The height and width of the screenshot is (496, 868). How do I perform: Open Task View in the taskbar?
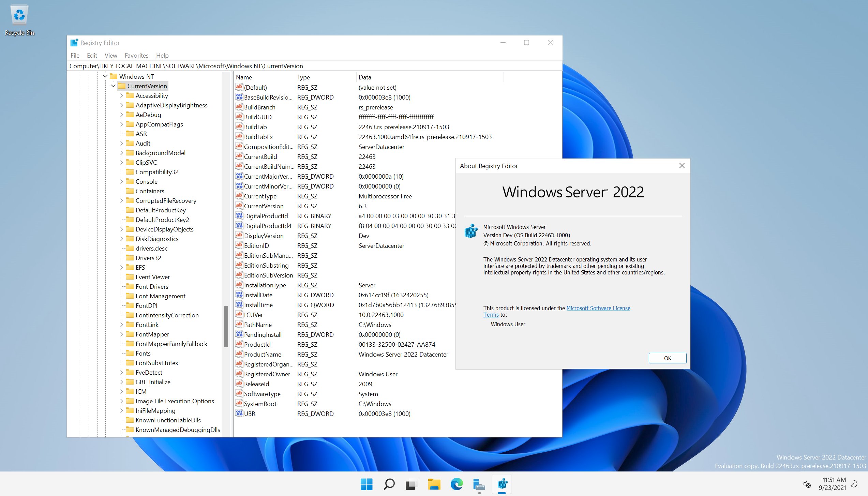coord(411,484)
